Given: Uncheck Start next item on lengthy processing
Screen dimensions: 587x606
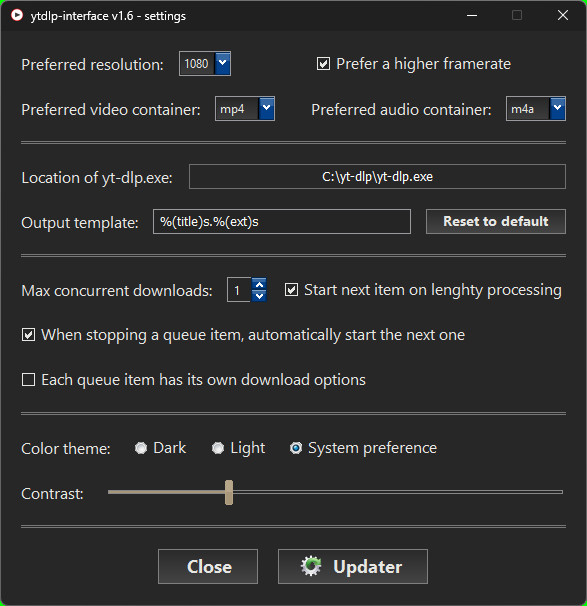Looking at the screenshot, I should (x=291, y=290).
